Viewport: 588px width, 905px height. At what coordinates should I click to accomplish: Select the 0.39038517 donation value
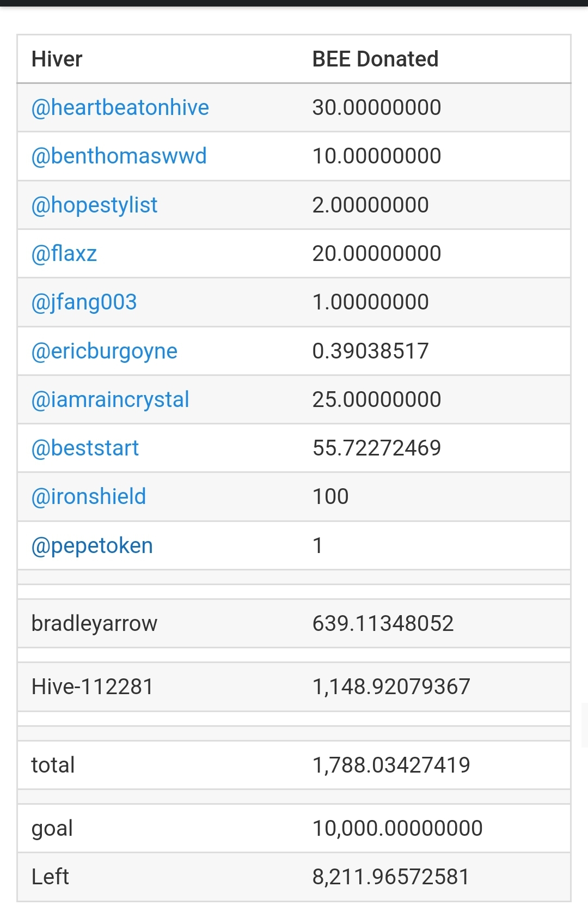tap(371, 351)
